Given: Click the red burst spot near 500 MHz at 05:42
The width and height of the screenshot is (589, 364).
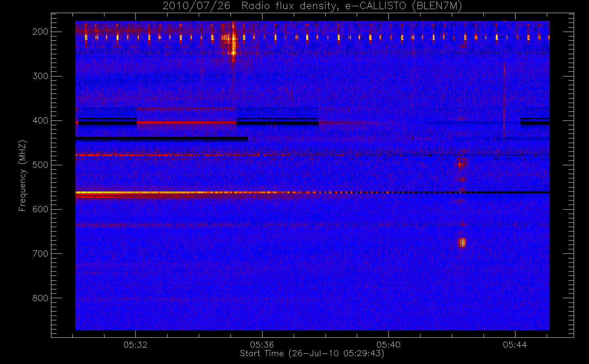Looking at the screenshot, I should click(461, 164).
